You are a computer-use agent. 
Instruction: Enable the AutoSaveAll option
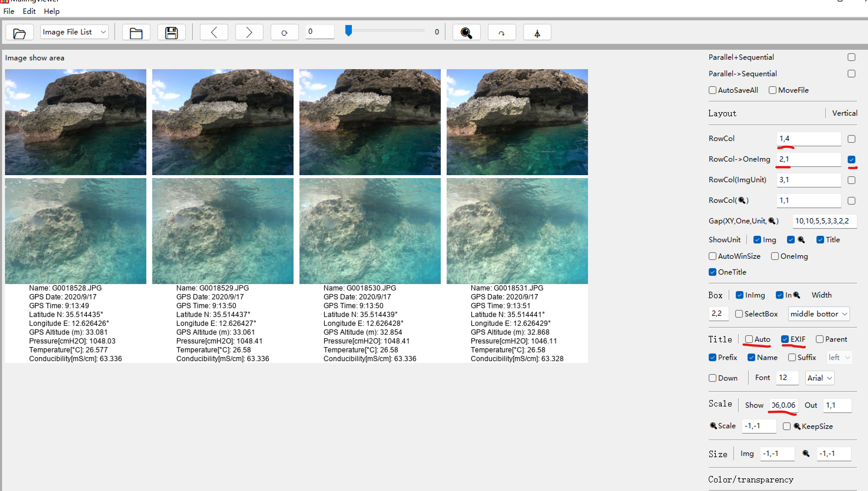click(712, 90)
